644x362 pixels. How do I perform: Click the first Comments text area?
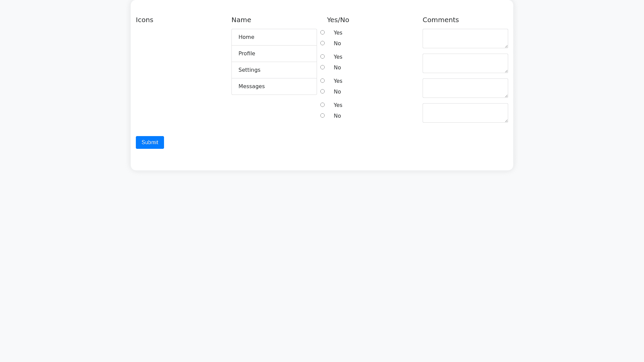[465, 39]
